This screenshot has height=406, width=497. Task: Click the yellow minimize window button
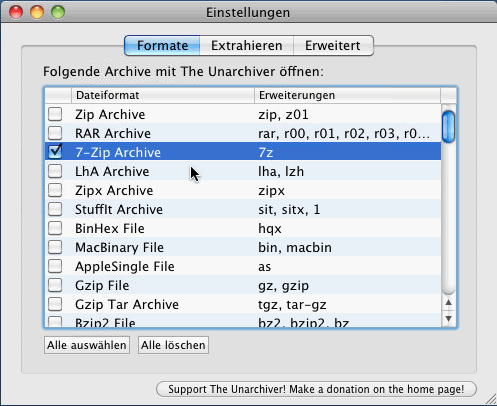tap(37, 12)
